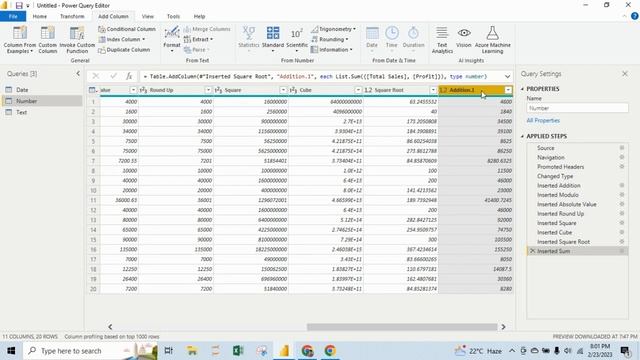Image resolution: width=640 pixels, height=360 pixels.
Task: Click Duplicate Column option
Action: [124, 50]
